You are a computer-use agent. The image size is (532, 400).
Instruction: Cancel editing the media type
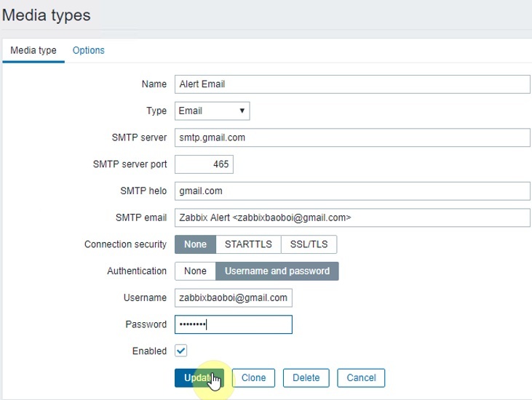361,378
